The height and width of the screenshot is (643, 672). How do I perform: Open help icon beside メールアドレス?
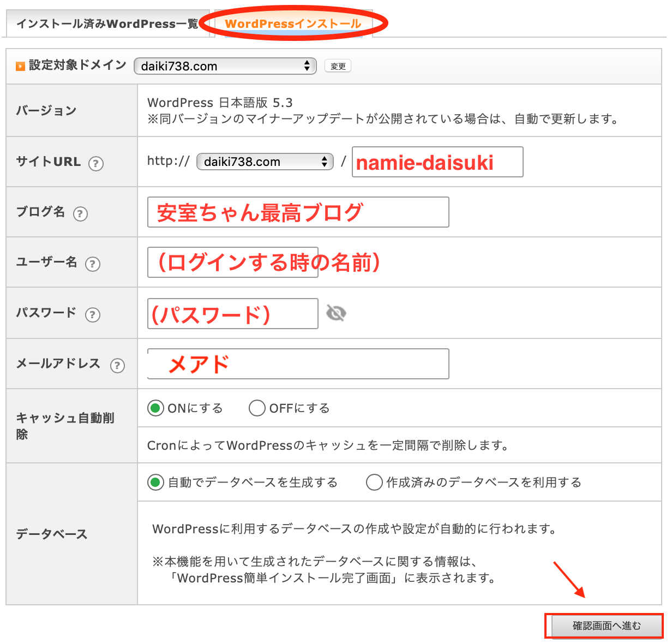117,365
